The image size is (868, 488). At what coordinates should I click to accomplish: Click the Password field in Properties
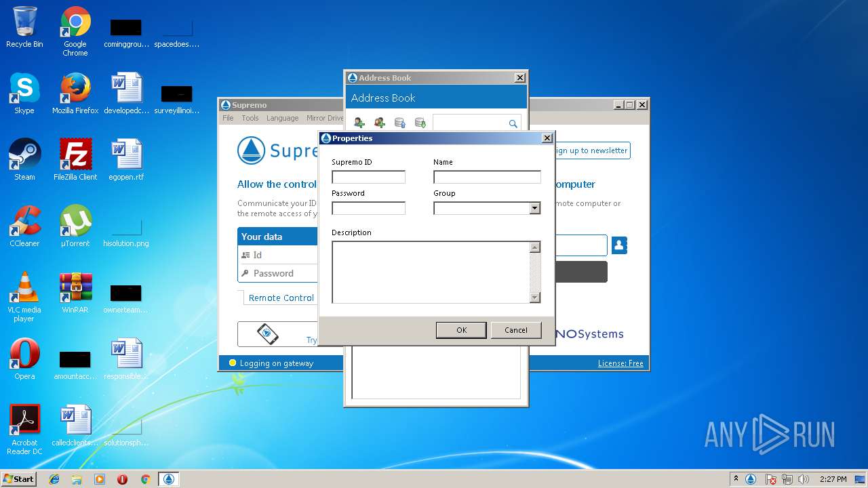point(368,208)
